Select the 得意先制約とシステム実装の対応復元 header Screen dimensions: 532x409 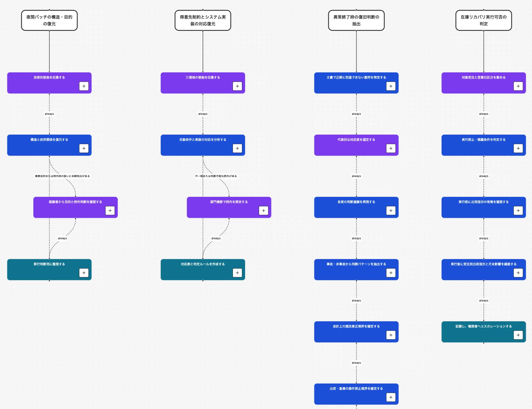coord(203,20)
